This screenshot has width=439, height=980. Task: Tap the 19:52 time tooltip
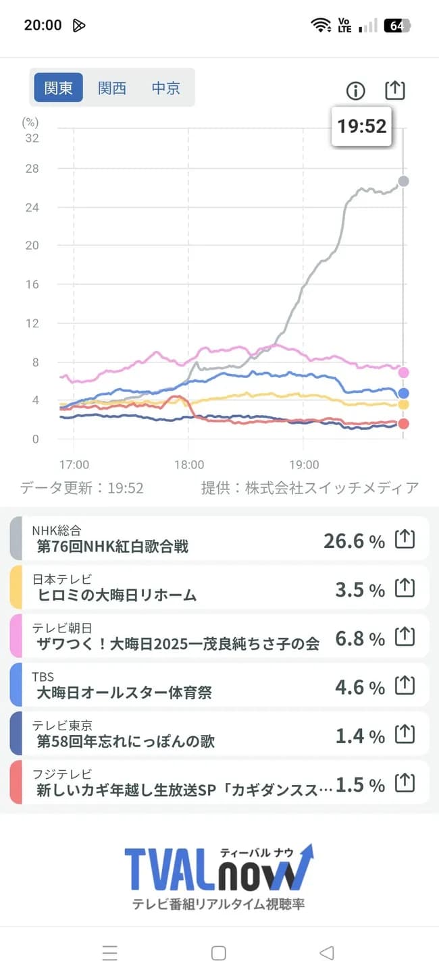tap(362, 126)
